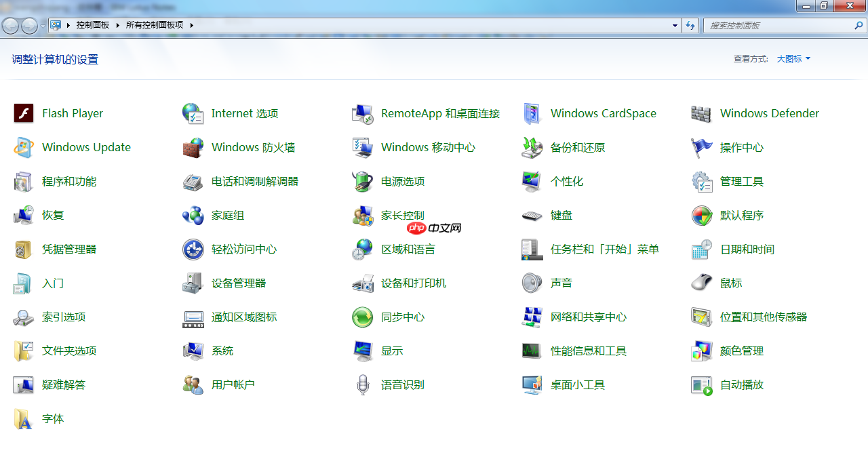Click the 默认程序 icon
This screenshot has height=457, width=868.
pos(702,215)
